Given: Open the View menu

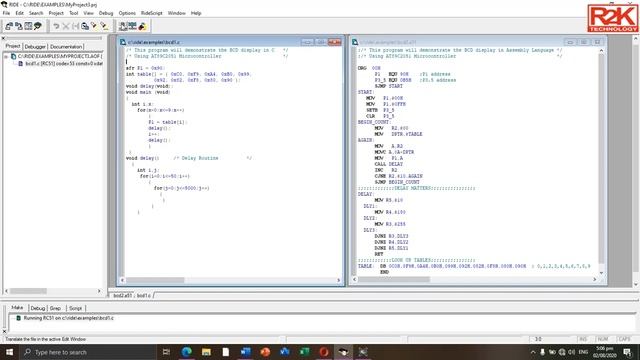Looking at the screenshot, I should [89, 13].
